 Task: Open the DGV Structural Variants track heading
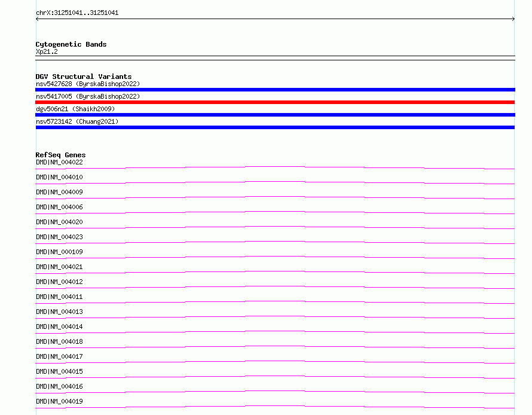(x=84, y=77)
